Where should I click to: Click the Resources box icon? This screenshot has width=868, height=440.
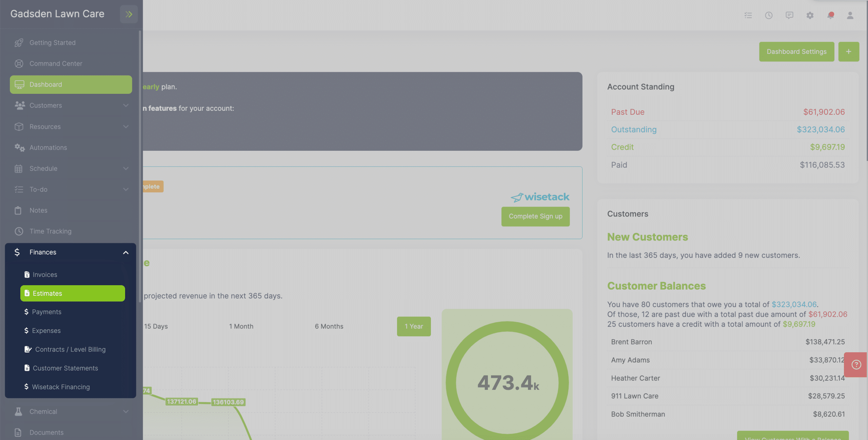point(19,127)
